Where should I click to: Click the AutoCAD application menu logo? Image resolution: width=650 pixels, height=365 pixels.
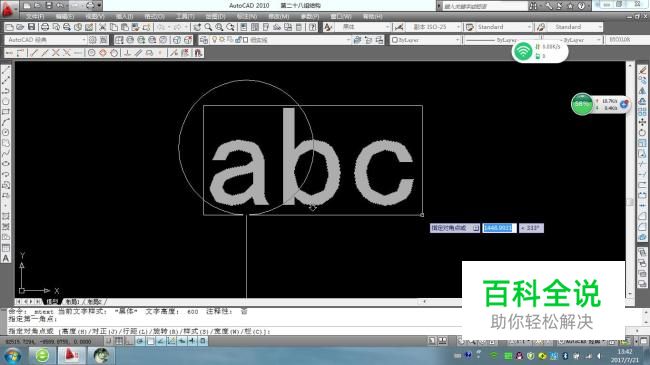(8, 9)
